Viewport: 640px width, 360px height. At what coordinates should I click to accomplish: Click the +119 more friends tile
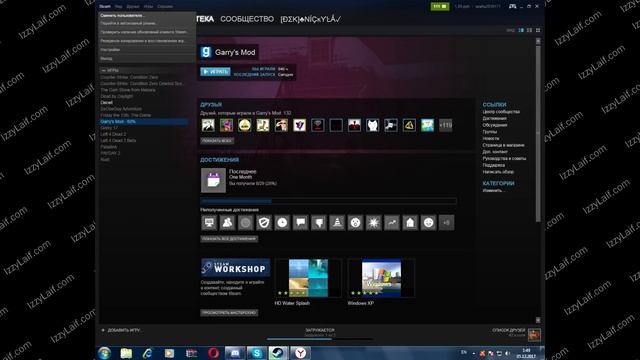[446, 125]
